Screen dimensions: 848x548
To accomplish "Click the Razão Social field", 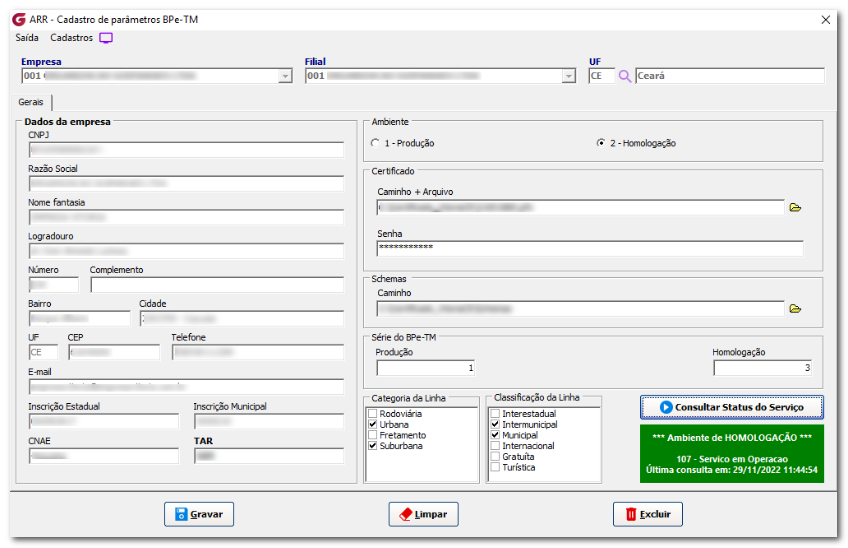I will (187, 183).
